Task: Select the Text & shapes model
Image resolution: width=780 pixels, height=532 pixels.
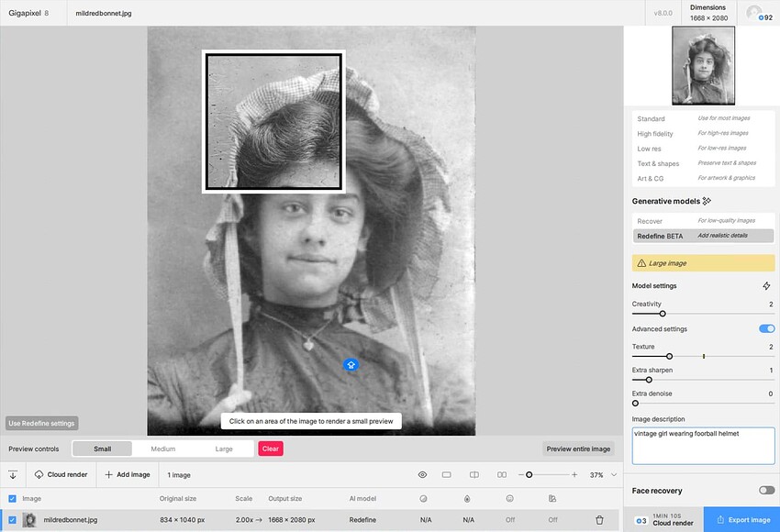Action: [703, 163]
